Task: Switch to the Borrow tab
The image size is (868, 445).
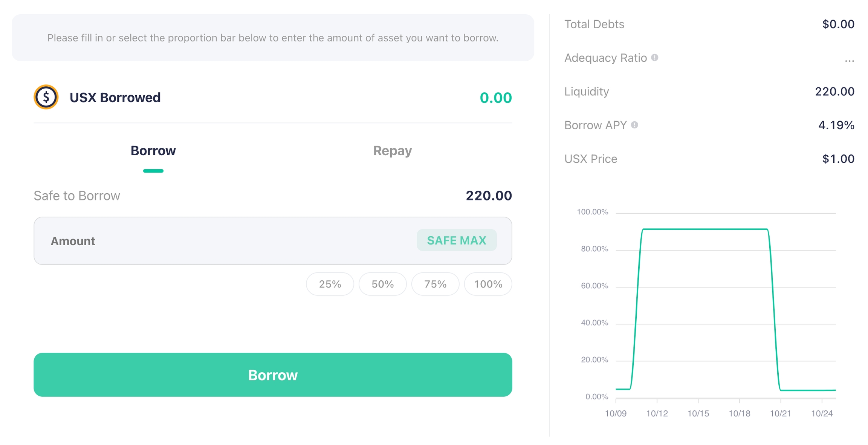Action: pyautogui.click(x=153, y=151)
